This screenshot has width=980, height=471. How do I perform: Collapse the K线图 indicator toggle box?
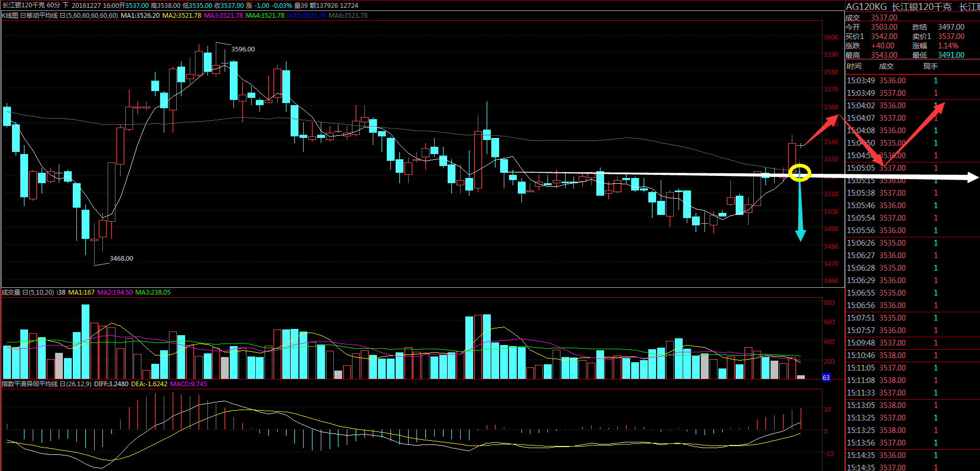pyautogui.click(x=22, y=16)
